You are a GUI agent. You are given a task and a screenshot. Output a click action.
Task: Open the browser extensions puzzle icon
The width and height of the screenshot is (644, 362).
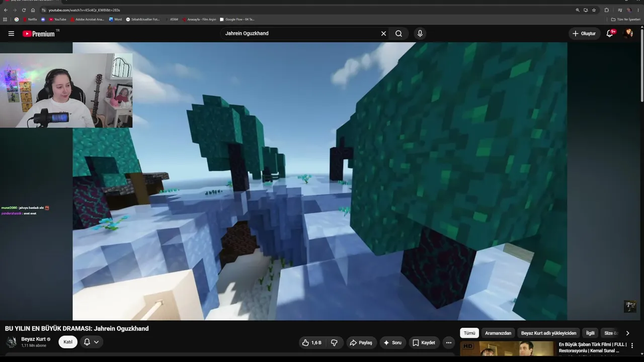[x=606, y=10]
